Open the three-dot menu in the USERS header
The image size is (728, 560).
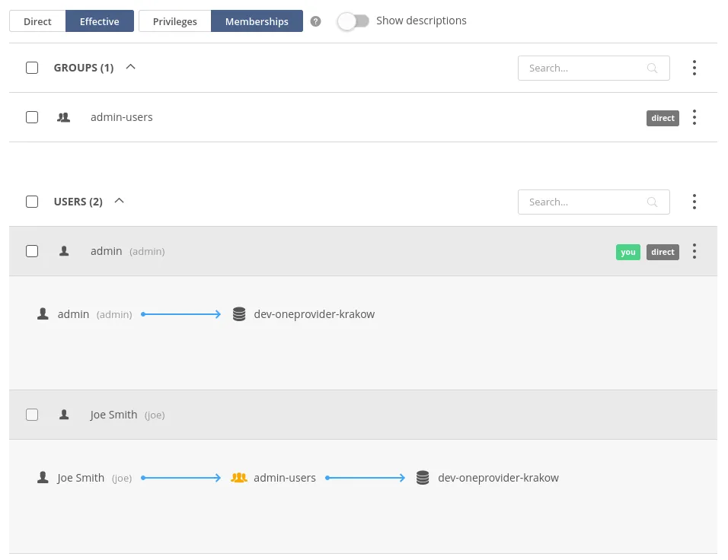coord(694,202)
